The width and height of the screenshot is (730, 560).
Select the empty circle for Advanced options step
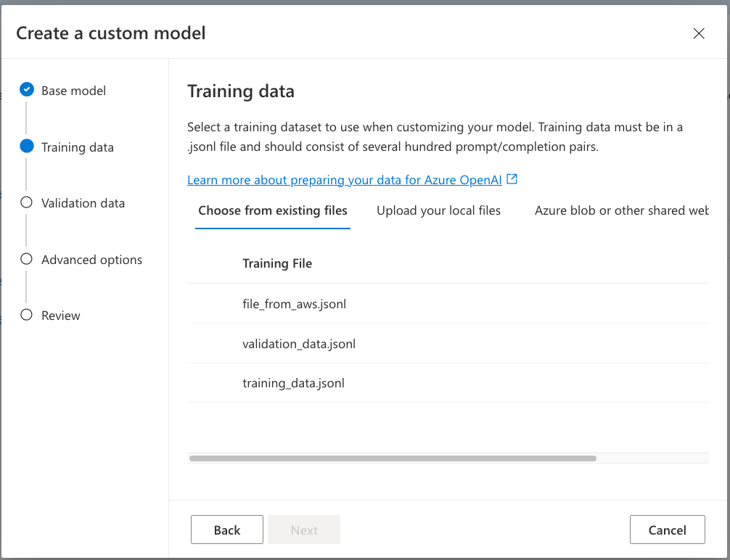pyautogui.click(x=26, y=258)
